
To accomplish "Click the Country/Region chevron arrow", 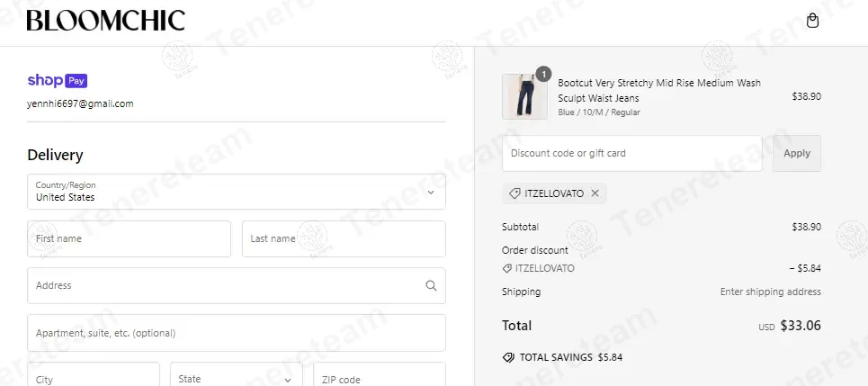I will point(431,193).
